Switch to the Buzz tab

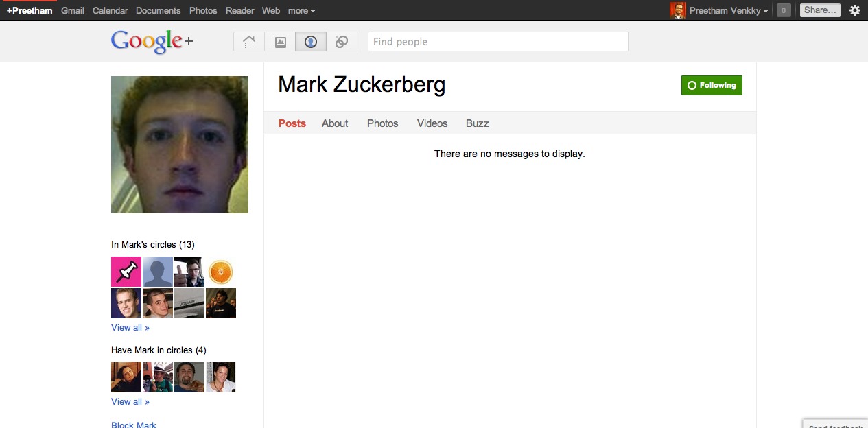pyautogui.click(x=478, y=123)
